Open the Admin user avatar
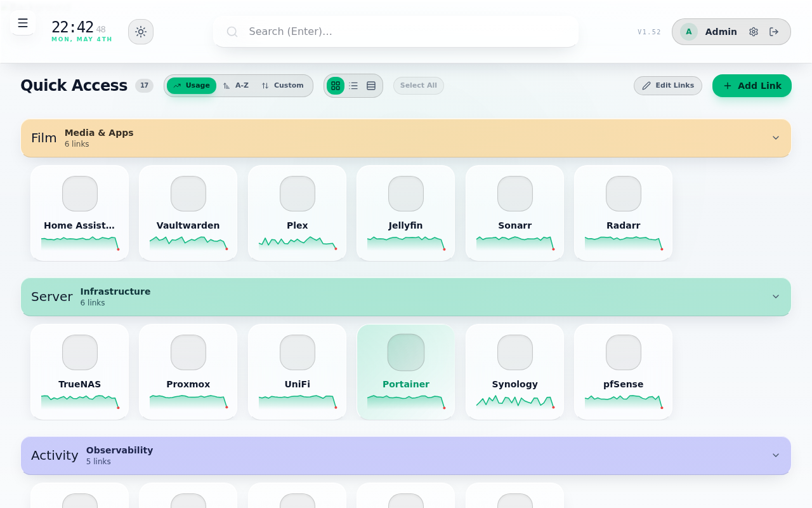Image resolution: width=812 pixels, height=508 pixels. coord(689,32)
